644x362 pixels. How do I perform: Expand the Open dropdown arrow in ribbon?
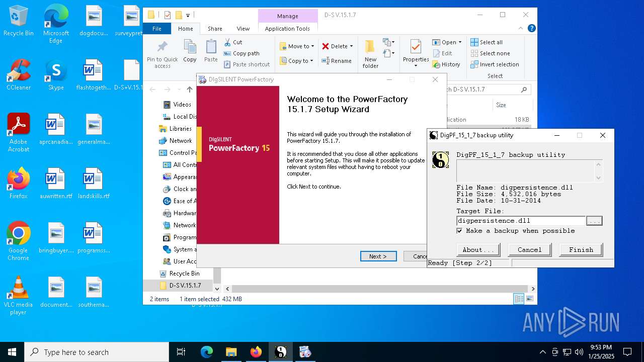coord(460,42)
